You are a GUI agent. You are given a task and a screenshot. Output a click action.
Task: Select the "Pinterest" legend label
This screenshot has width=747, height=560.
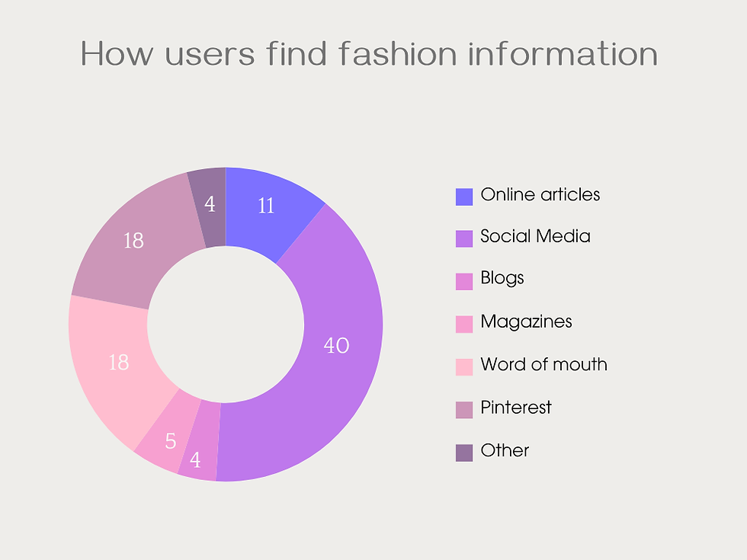pos(515,408)
